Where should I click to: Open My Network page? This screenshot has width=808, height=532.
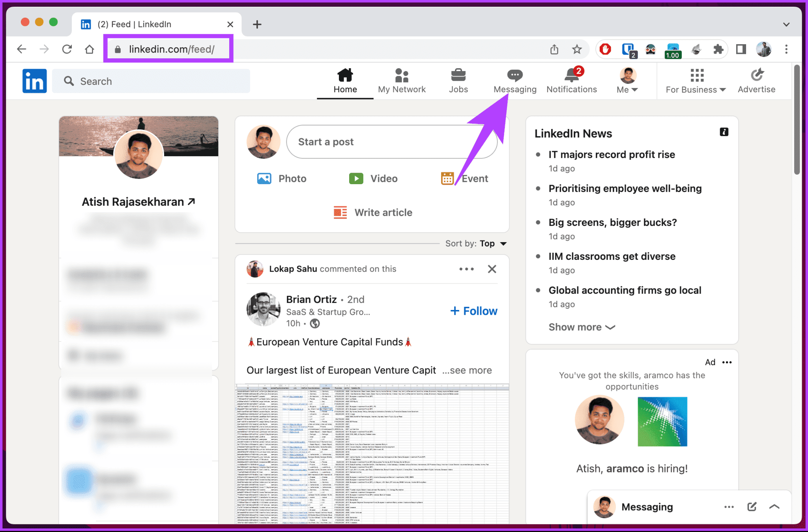pos(402,81)
